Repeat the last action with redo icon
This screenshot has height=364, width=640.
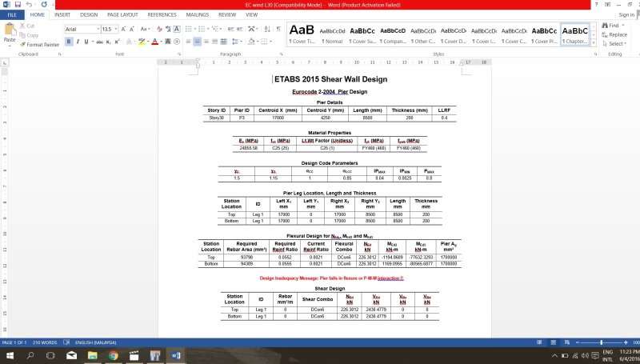44,5
